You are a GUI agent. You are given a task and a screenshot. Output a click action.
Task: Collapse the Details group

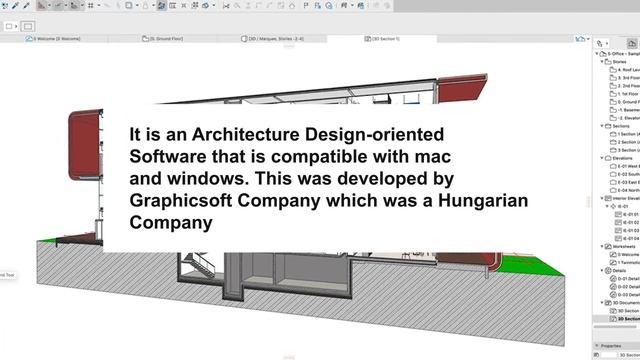(602, 271)
